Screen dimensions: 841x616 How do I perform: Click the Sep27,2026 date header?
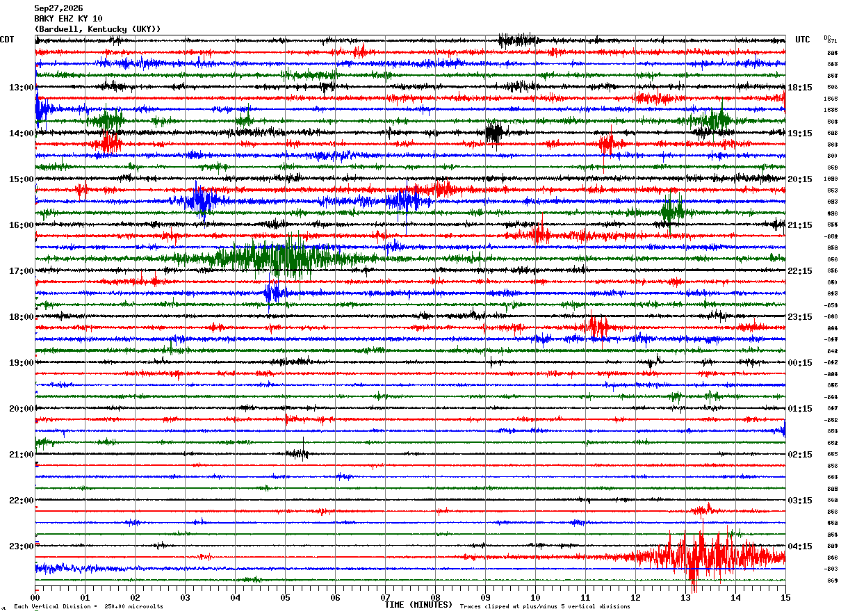coord(58,8)
